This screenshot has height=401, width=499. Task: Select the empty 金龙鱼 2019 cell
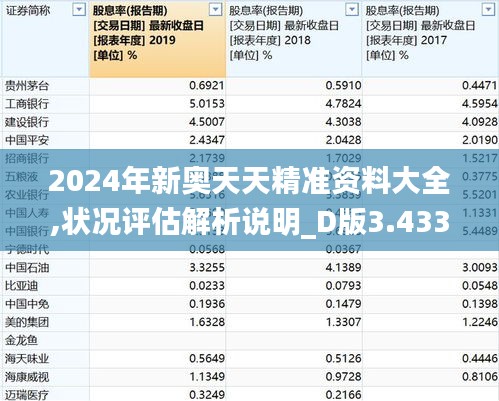click(158, 340)
